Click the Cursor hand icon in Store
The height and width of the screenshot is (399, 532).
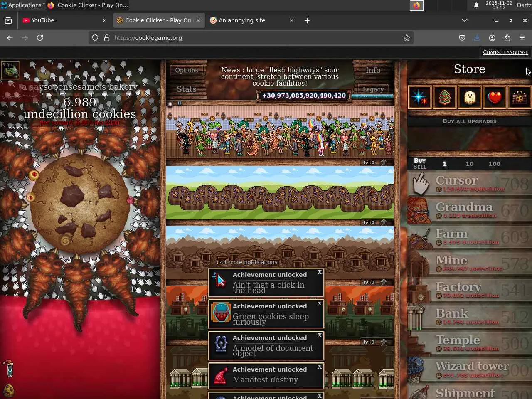(421, 184)
